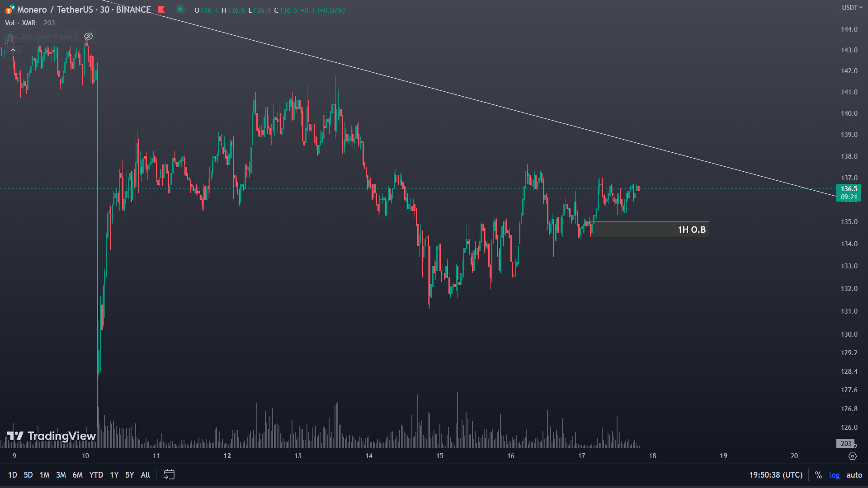Screen dimensions: 868x488
Task: Select the 1D date range
Action: [x=13, y=475]
